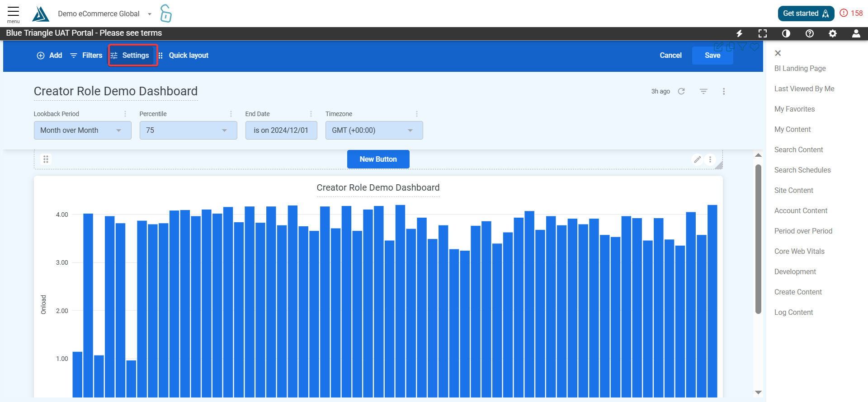Expand the Month over Month dropdown
This screenshot has width=868, height=402.
83,131
